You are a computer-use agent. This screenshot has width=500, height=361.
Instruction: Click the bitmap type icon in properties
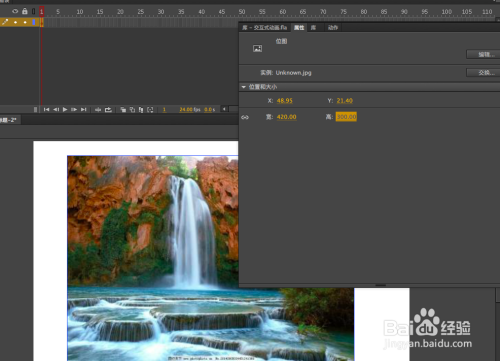(x=257, y=49)
